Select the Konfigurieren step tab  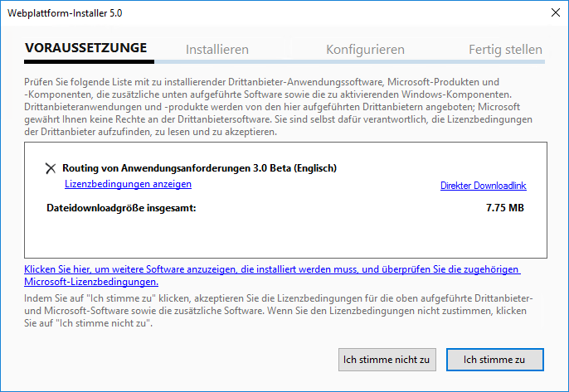click(x=365, y=50)
